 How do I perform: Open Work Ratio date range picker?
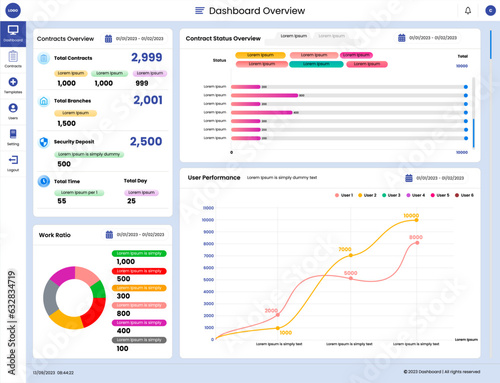coord(135,235)
